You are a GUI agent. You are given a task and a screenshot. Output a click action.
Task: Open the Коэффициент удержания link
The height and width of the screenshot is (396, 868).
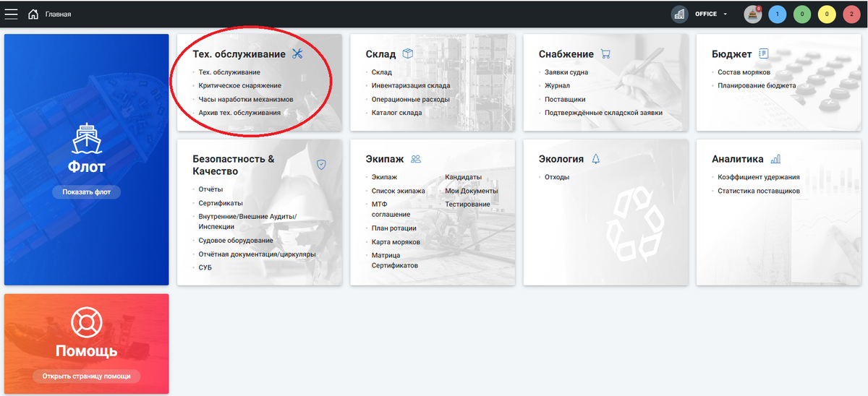[x=759, y=177]
